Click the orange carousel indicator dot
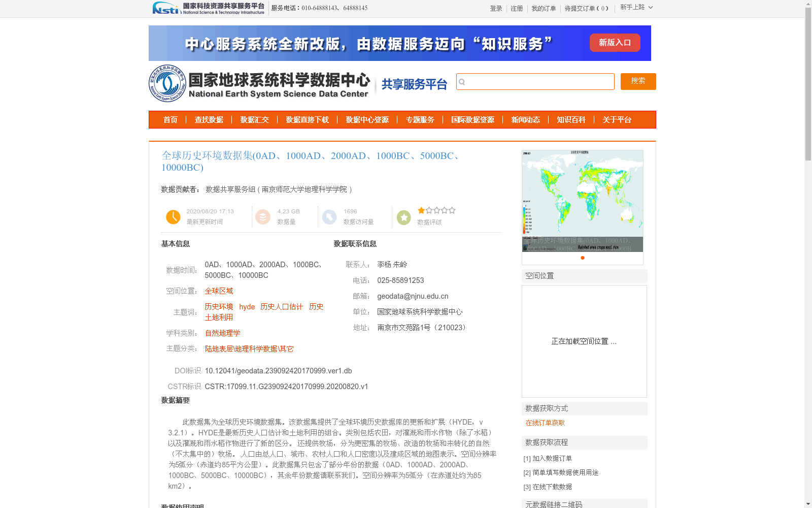The width and height of the screenshot is (812, 508). click(583, 258)
